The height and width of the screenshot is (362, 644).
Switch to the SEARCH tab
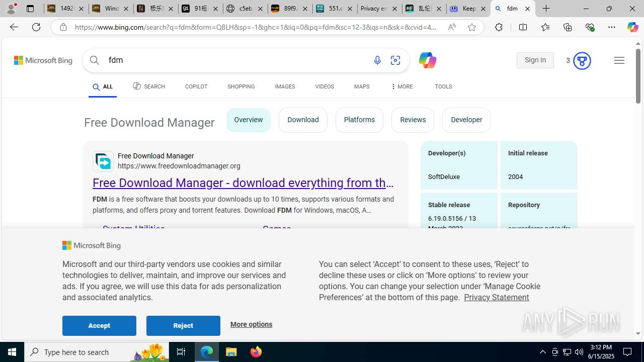pyautogui.click(x=149, y=86)
